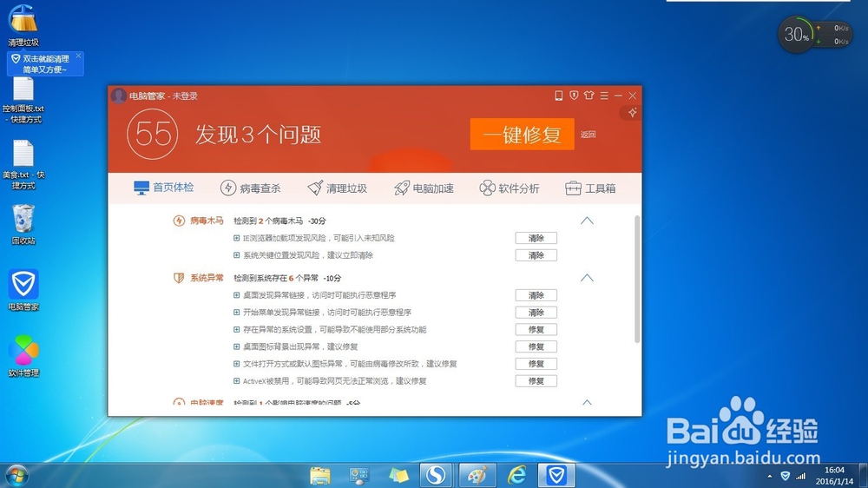
Task: Click 检测到系统存在 6 个异常 text
Action: pos(276,278)
